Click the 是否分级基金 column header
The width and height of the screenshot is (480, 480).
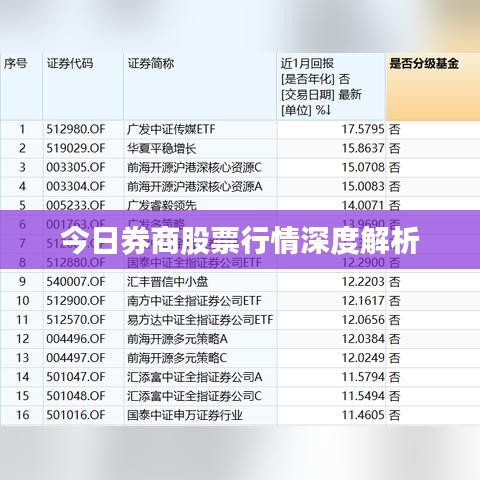424,63
